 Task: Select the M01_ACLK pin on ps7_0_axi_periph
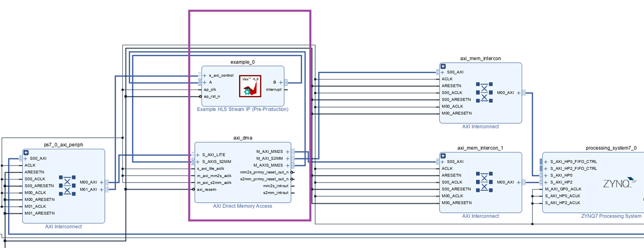pos(35,206)
